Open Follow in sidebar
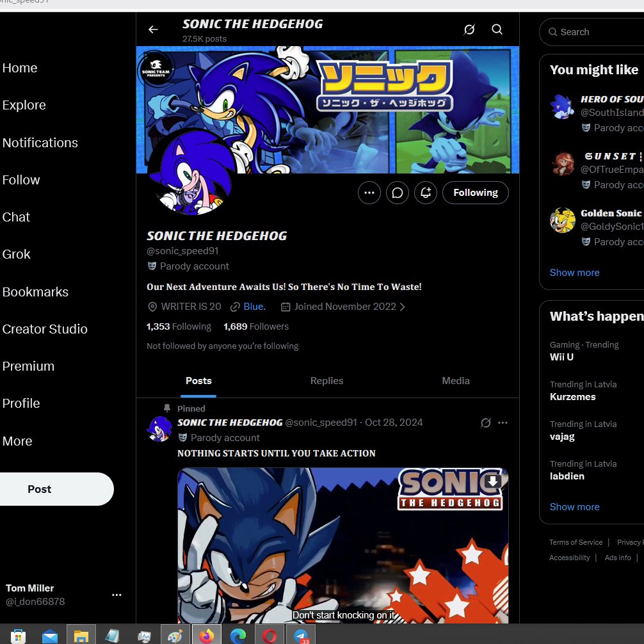The width and height of the screenshot is (644, 644). pyautogui.click(x=21, y=180)
